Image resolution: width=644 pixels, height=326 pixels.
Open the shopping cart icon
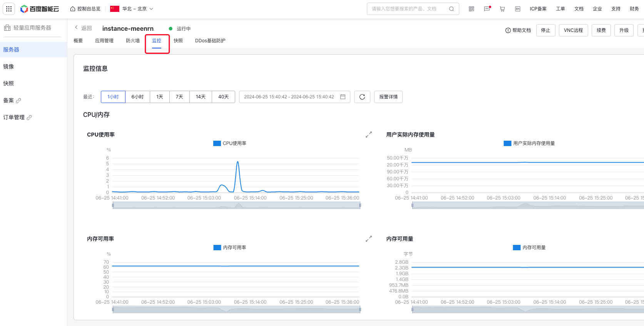pos(502,9)
